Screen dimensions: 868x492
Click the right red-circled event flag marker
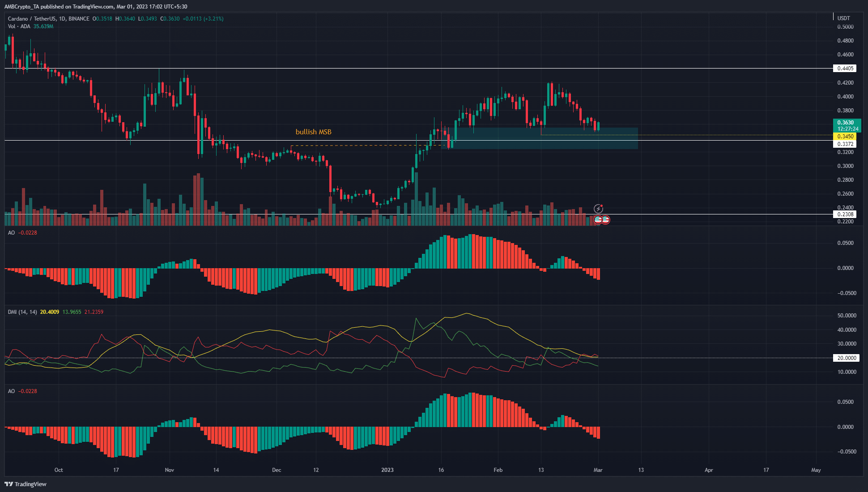pyautogui.click(x=605, y=219)
